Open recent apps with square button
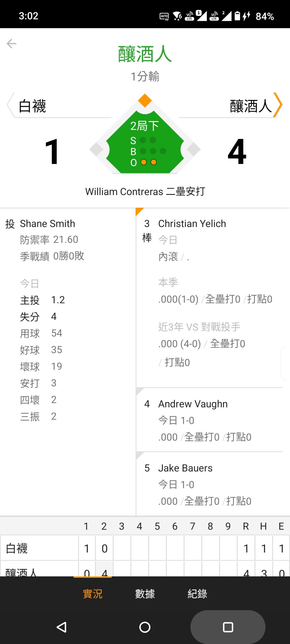This screenshot has width=290, height=644. [x=228, y=627]
